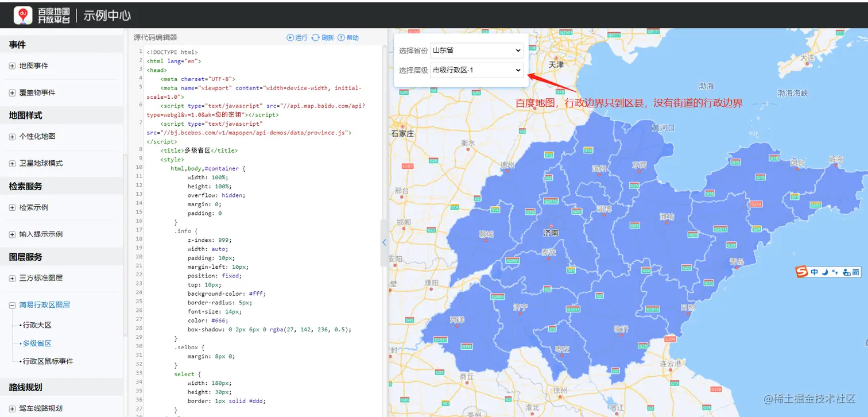
Task: Click the 济宁 city label on the map
Action: 520,308
